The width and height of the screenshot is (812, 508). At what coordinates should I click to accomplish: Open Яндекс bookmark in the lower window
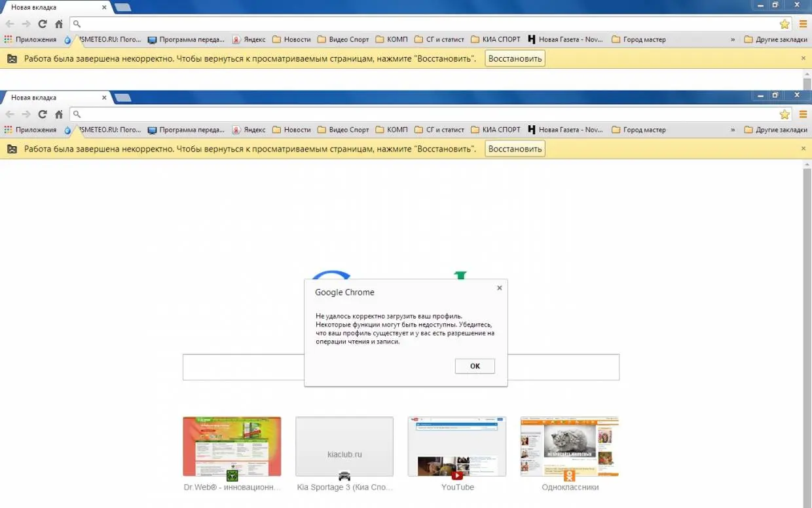click(x=249, y=130)
